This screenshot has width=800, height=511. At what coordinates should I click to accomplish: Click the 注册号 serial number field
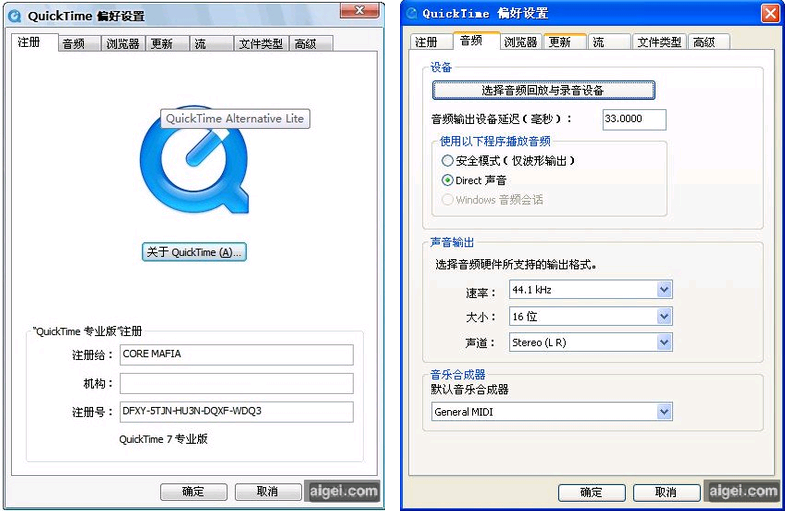point(236,412)
